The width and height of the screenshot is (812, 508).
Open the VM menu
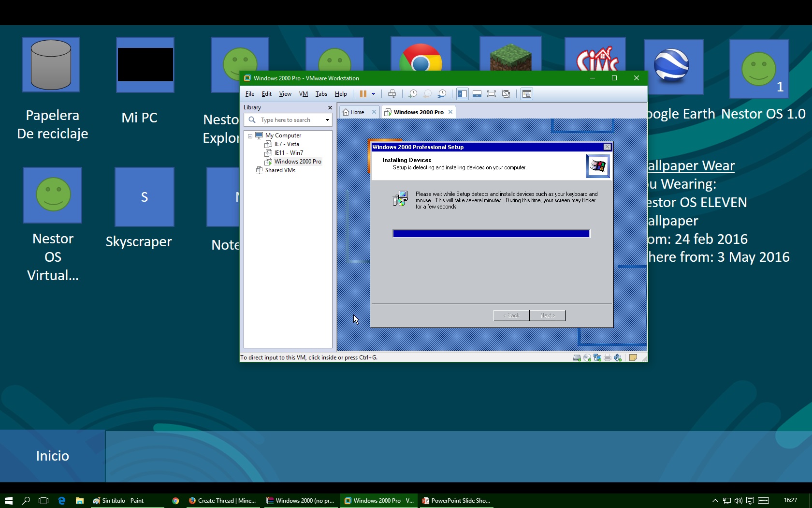click(x=304, y=94)
